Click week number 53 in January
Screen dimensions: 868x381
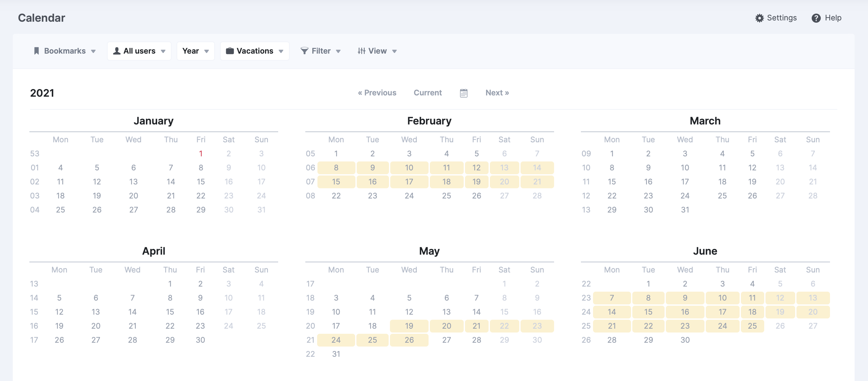coord(35,153)
